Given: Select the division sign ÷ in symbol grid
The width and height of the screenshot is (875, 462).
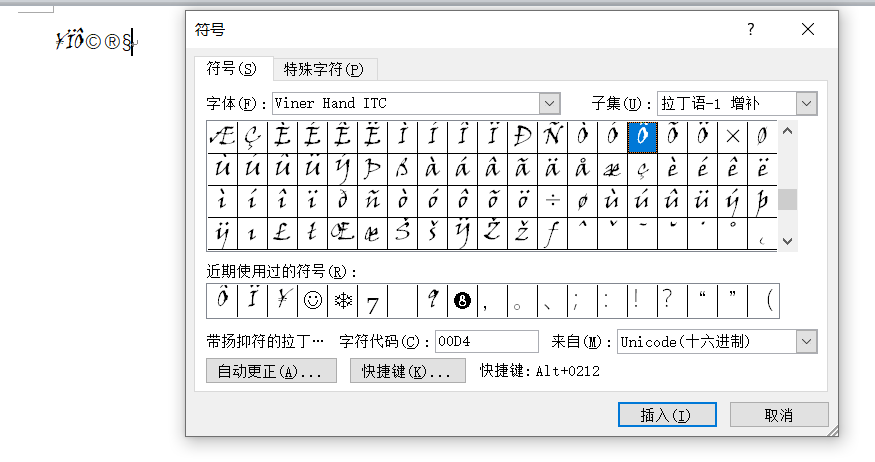Looking at the screenshot, I should coord(552,200).
